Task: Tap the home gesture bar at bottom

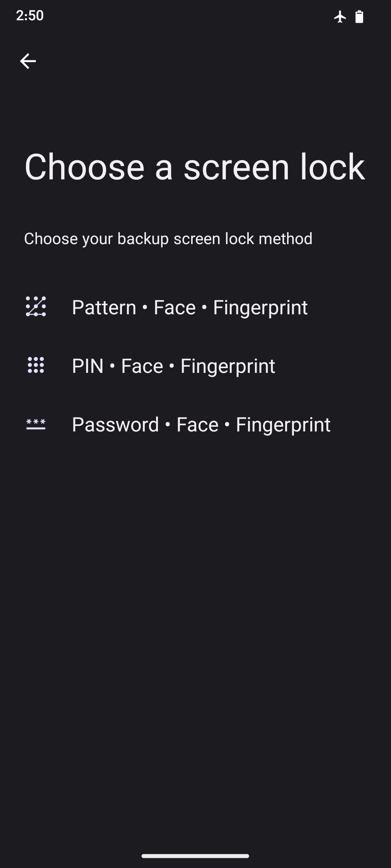Action: [195, 856]
